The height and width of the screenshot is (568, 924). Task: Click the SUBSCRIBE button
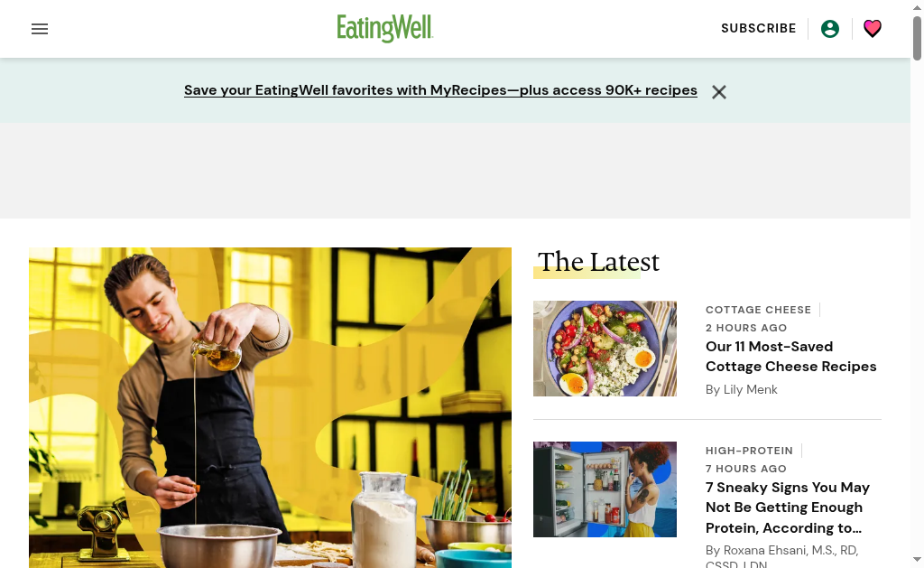pos(758,28)
